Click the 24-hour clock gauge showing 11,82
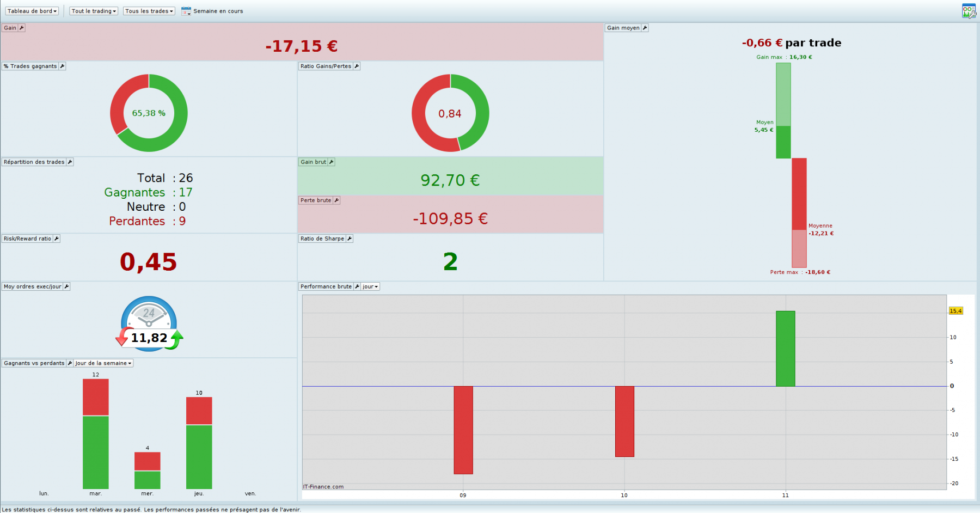This screenshot has height=513, width=980. [149, 323]
